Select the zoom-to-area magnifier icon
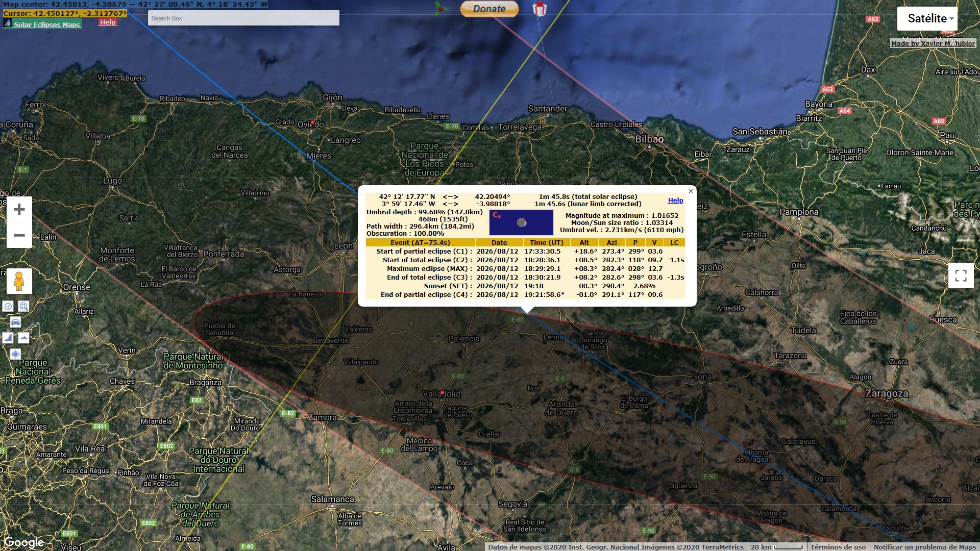This screenshot has height=551, width=980. click(23, 306)
